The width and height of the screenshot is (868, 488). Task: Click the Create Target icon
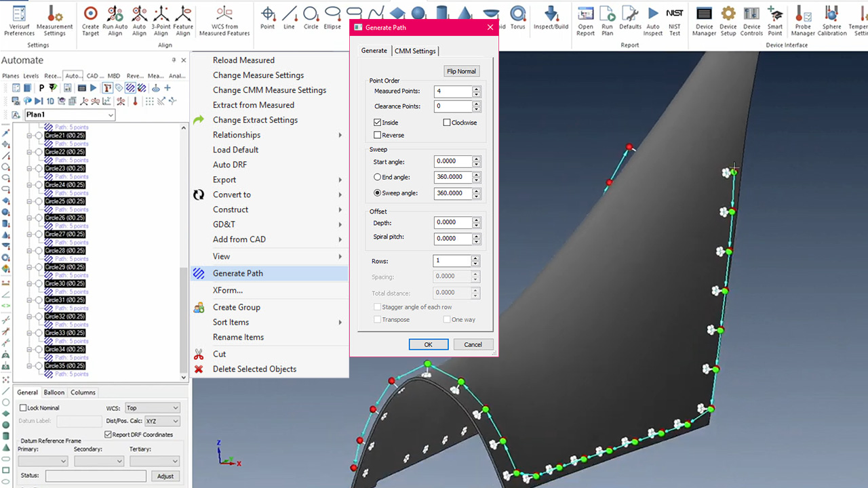[x=90, y=21]
